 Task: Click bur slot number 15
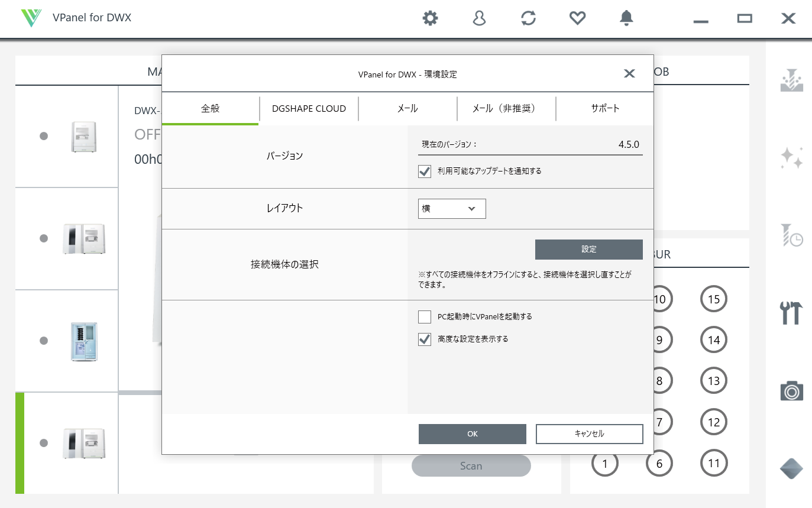pos(714,299)
